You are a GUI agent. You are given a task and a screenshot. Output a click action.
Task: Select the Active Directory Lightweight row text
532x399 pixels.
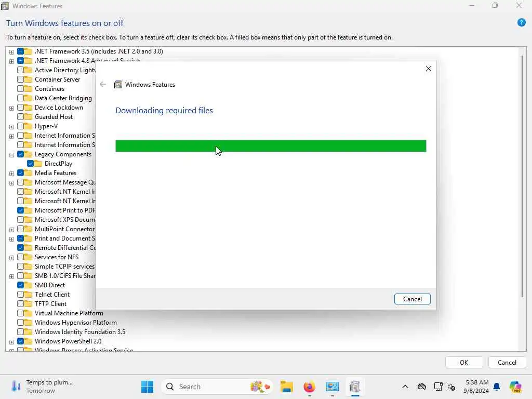click(65, 70)
